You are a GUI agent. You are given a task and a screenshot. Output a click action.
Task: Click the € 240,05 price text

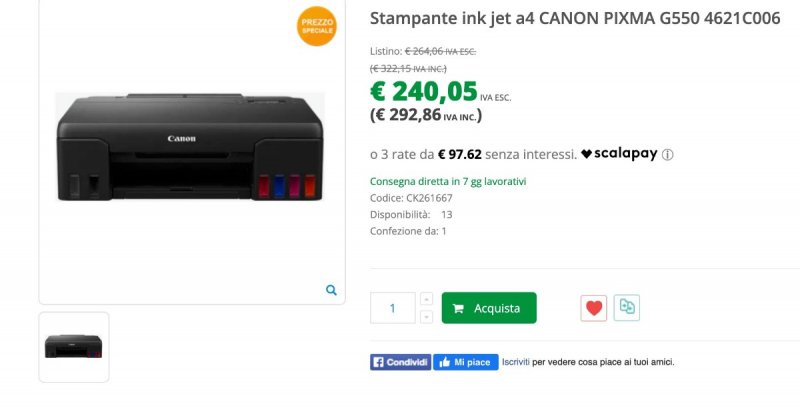click(x=423, y=92)
